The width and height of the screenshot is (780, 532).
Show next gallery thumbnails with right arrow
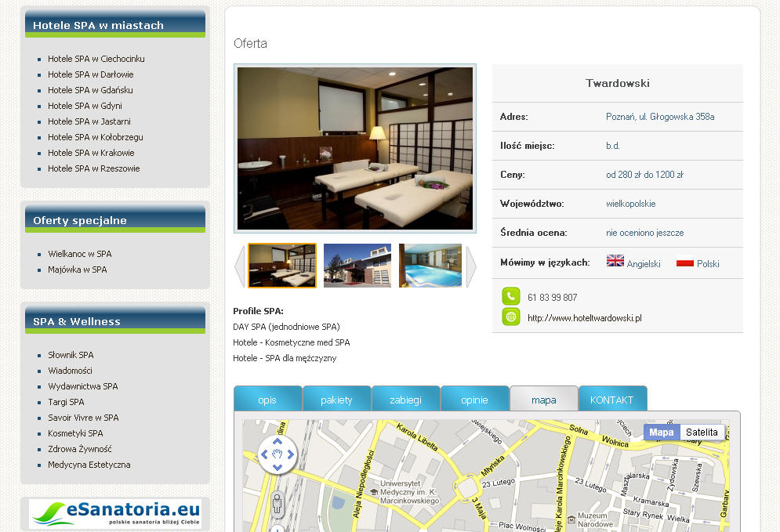pos(470,266)
